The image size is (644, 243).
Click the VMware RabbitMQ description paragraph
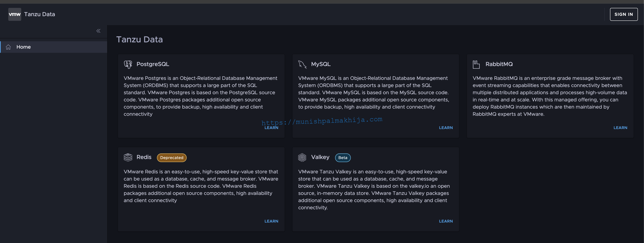point(550,96)
